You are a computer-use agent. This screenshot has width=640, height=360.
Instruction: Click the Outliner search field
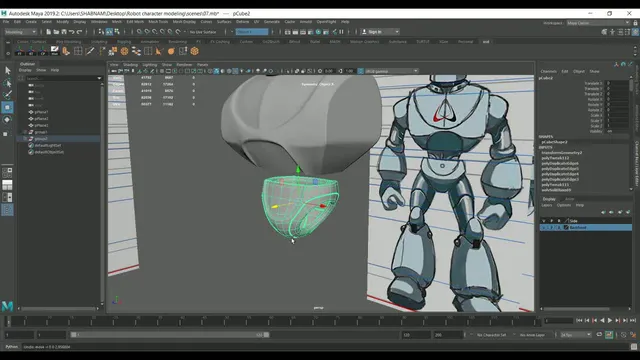(61, 78)
